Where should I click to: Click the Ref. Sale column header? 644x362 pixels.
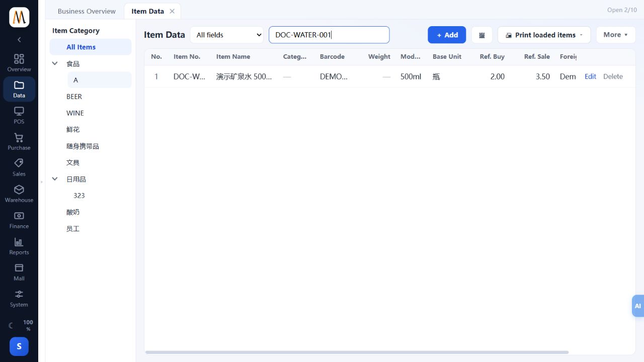(537, 57)
